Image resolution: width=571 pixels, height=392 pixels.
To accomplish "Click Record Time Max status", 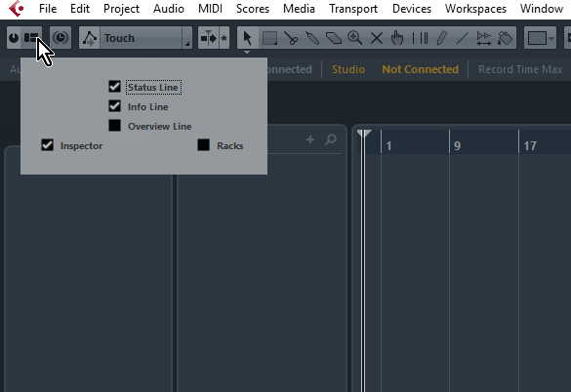I will pyautogui.click(x=520, y=69).
